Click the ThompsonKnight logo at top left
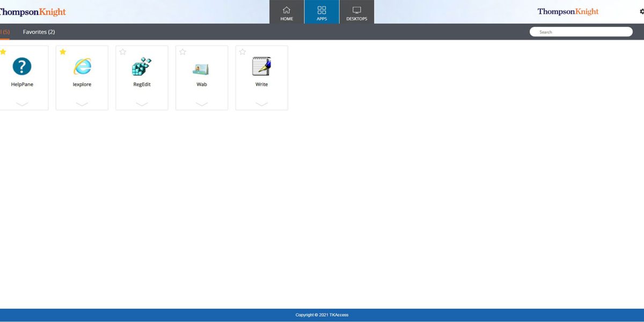644x322 pixels. (32, 11)
